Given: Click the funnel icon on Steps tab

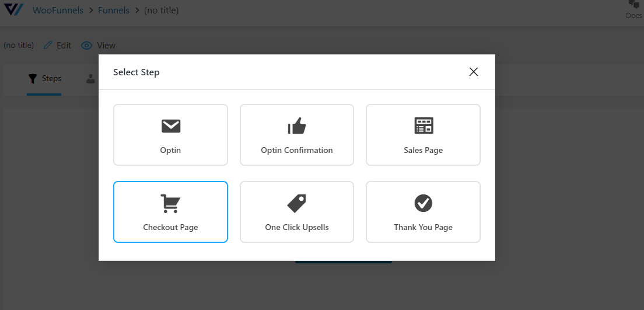Looking at the screenshot, I should [33, 79].
